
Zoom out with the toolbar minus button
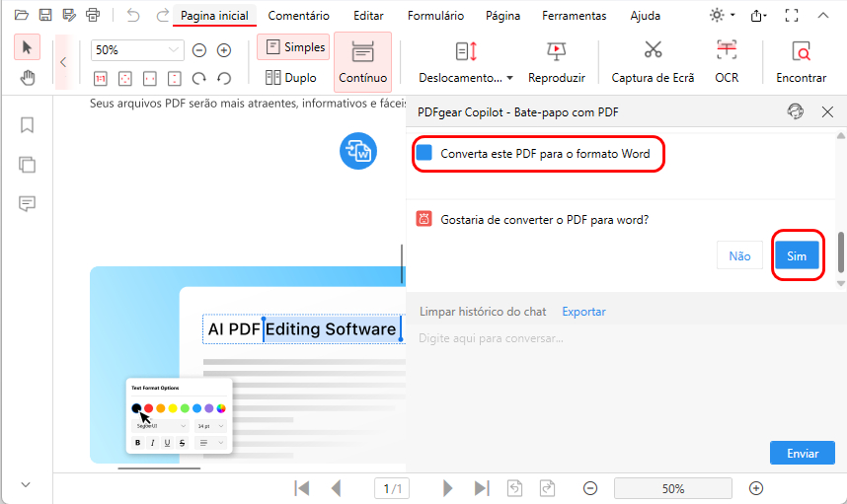(x=199, y=50)
